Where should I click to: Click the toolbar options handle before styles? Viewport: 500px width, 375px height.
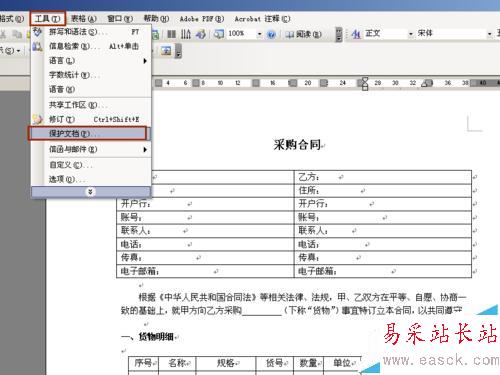pos(339,34)
